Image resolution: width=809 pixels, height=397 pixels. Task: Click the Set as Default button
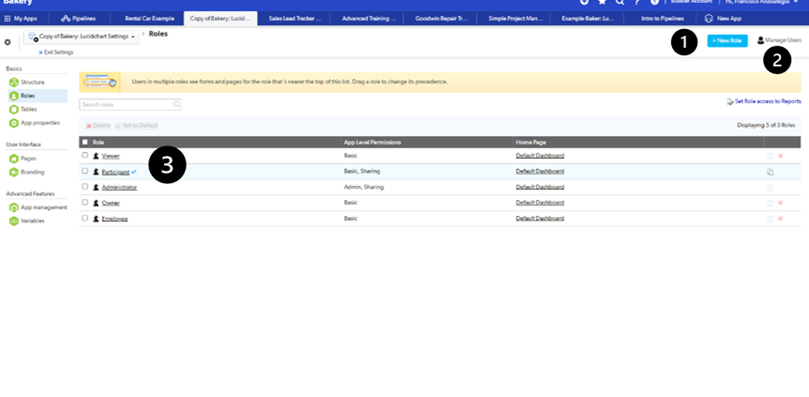pyautogui.click(x=136, y=125)
